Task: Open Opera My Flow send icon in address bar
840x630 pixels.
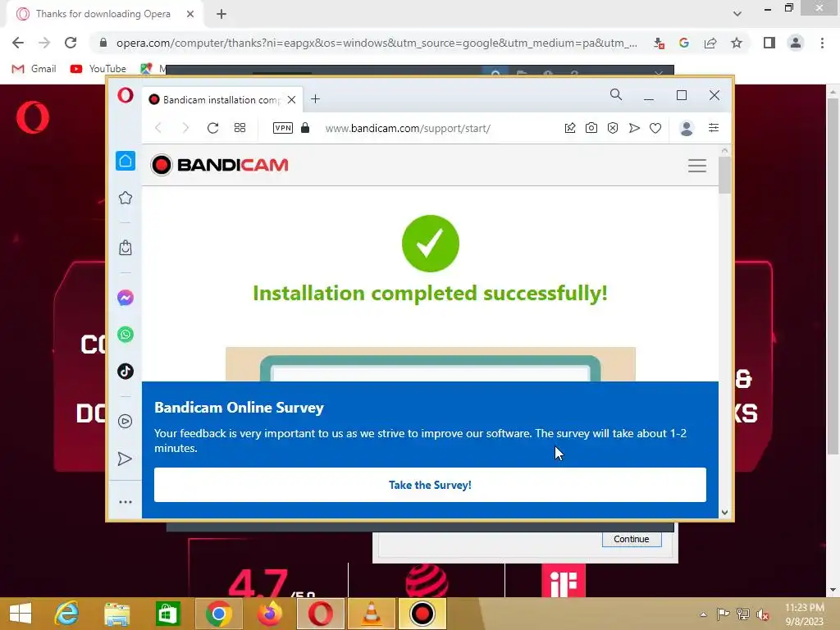Action: (x=634, y=128)
